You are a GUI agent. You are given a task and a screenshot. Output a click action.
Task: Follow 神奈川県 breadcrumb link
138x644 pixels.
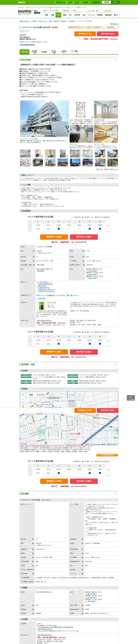coord(56,21)
